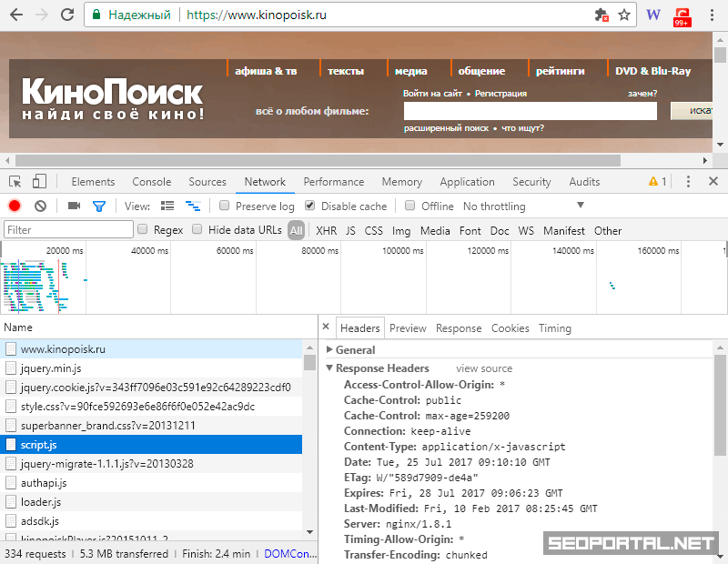Bookmark this page with the star
Viewport: 728px width, 564px height.
624,15
